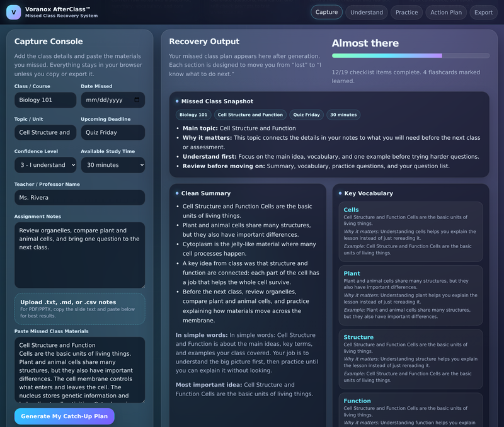Expand the Confidence Level dropdown

coord(45,165)
